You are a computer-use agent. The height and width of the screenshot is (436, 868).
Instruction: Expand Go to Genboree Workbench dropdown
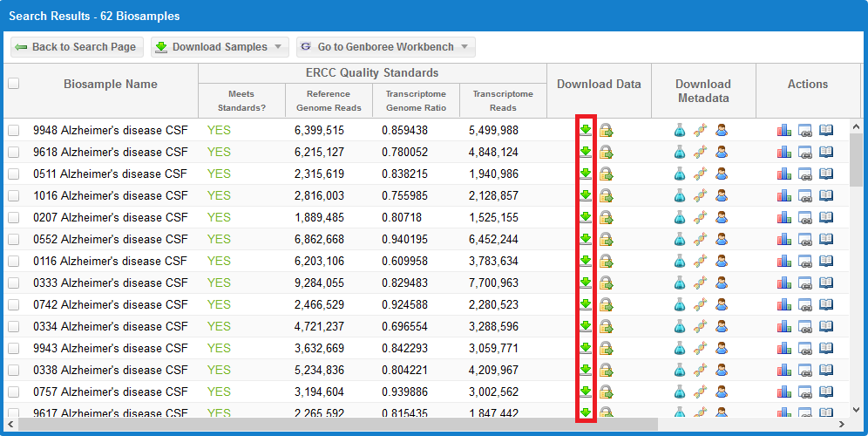385,47
